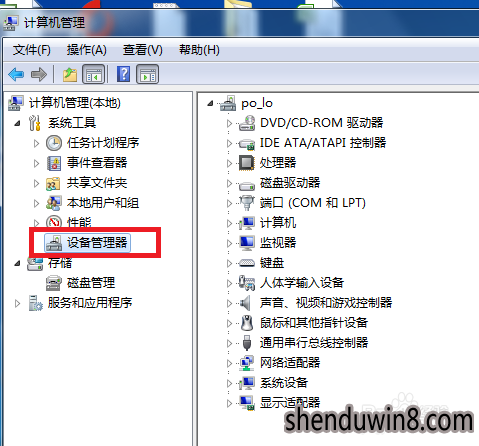Image resolution: width=479 pixels, height=446 pixels.
Task: Open the 操作(A) menu
Action: coord(87,50)
